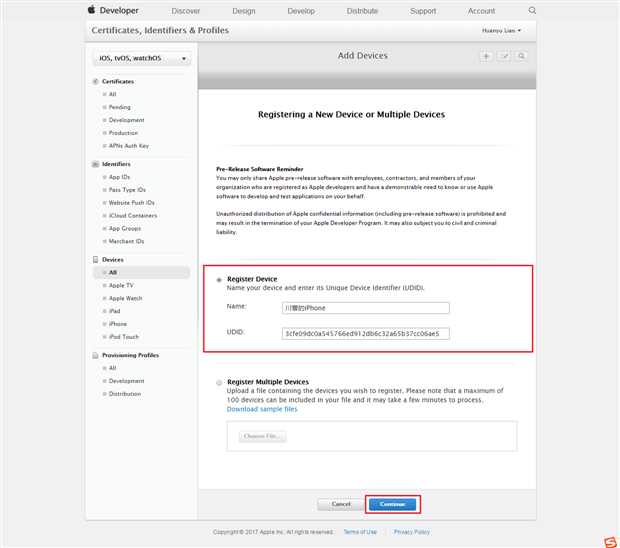Select Pending under Certificates

(119, 107)
